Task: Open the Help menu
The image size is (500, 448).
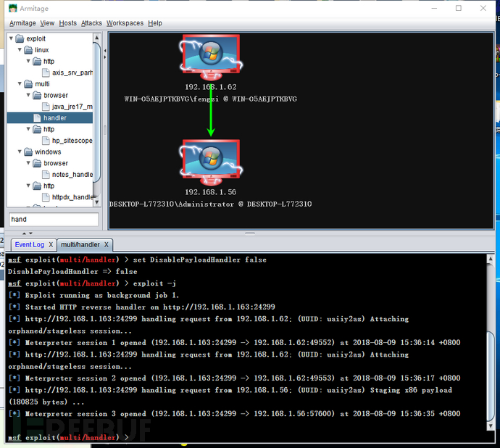Action: pos(155,23)
